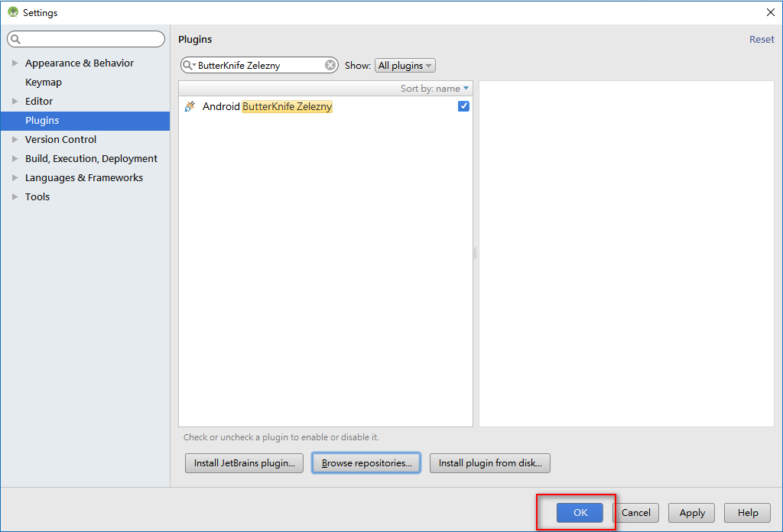Open Appearance & Behavior settings
The image size is (783, 532).
tap(80, 63)
